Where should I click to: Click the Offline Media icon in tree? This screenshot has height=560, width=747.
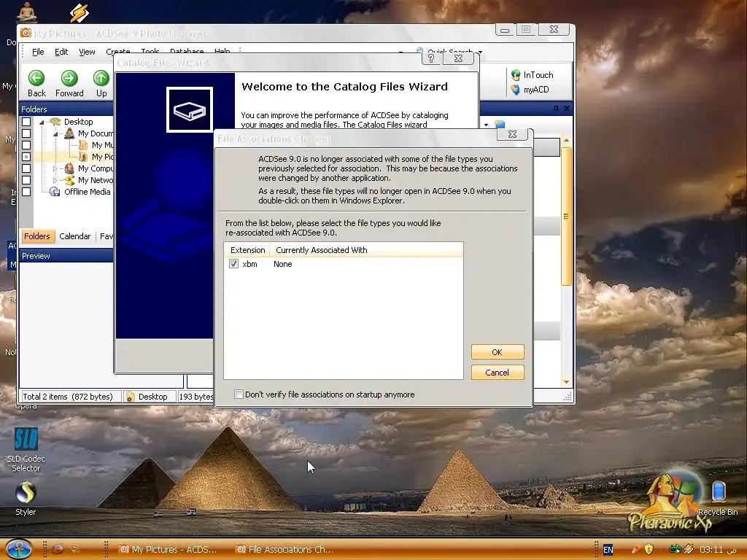tap(55, 192)
